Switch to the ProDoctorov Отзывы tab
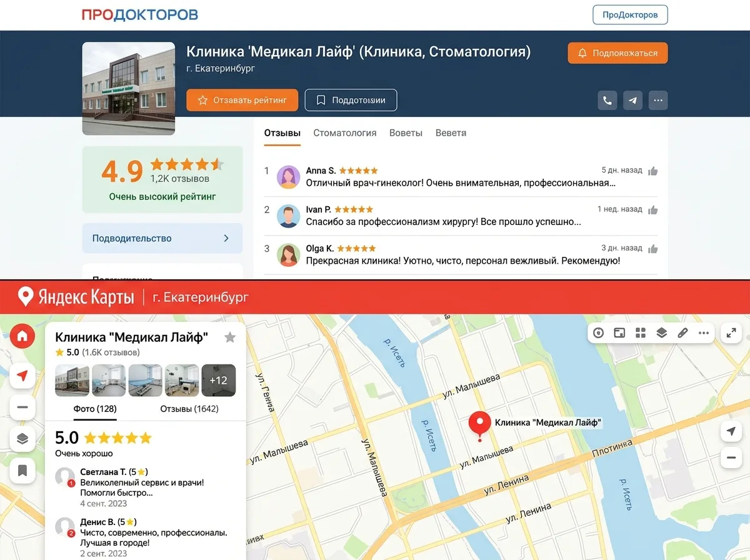The height and width of the screenshot is (560, 750). click(282, 133)
